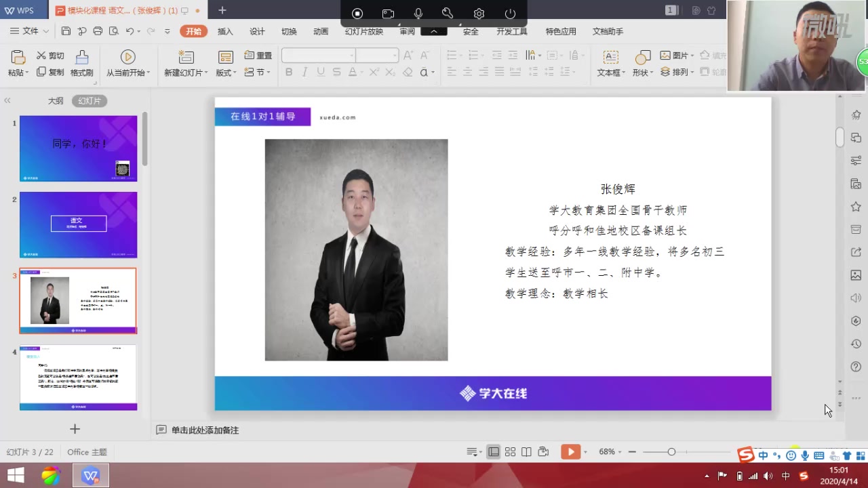Image resolution: width=868 pixels, height=488 pixels.
Task: Open the 插入 (Insert) ribbon tab
Action: coord(225,31)
